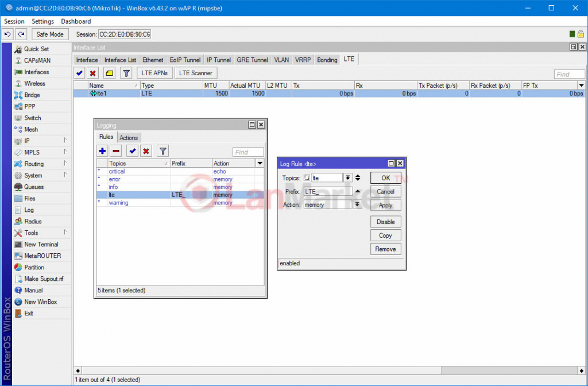Click Apply in the Log Rule dialog
The width and height of the screenshot is (588, 386).
click(385, 205)
